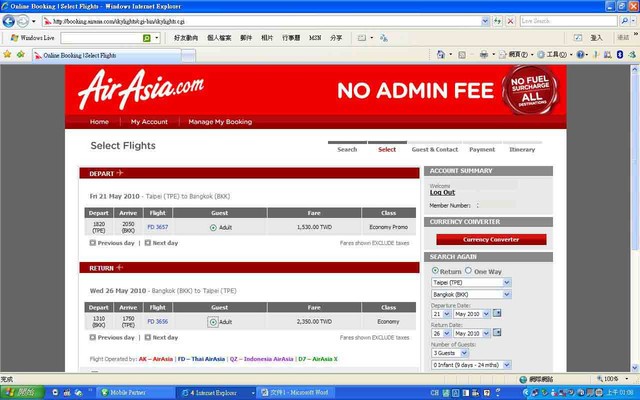Click the fare 2,350.00 TWD

[x=314, y=322]
